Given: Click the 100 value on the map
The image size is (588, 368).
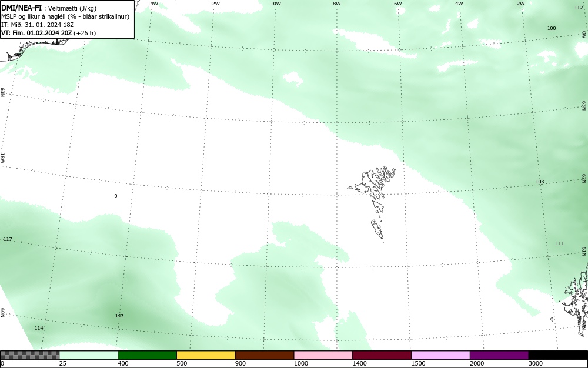Looking at the screenshot, I should (552, 28).
